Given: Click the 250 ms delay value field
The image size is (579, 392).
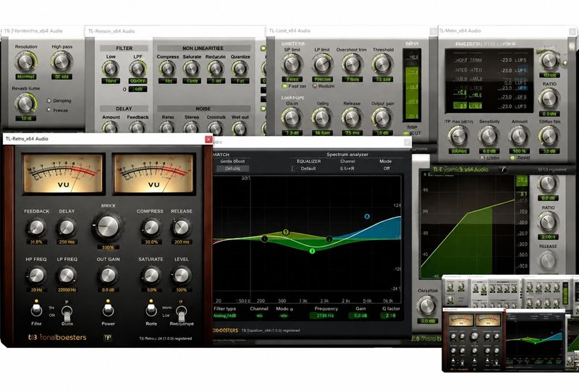Looking at the screenshot, I should [67, 242].
